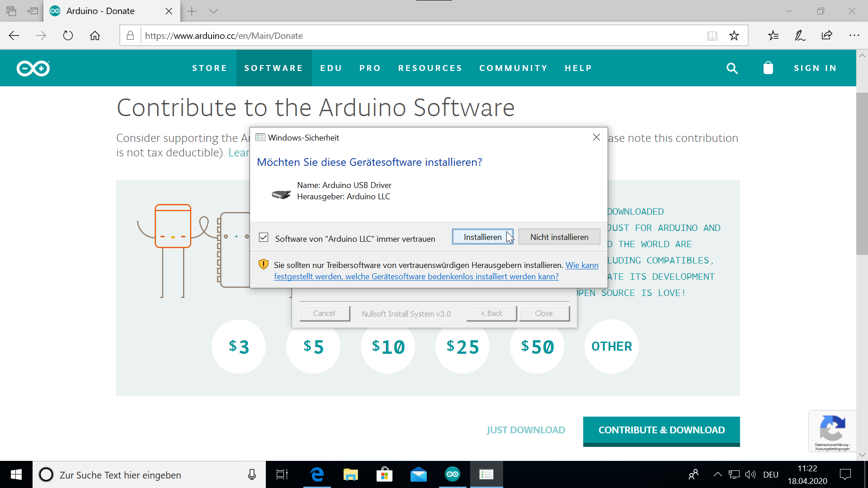Open File Explorer from taskbar
The height and width of the screenshot is (488, 868).
350,474
